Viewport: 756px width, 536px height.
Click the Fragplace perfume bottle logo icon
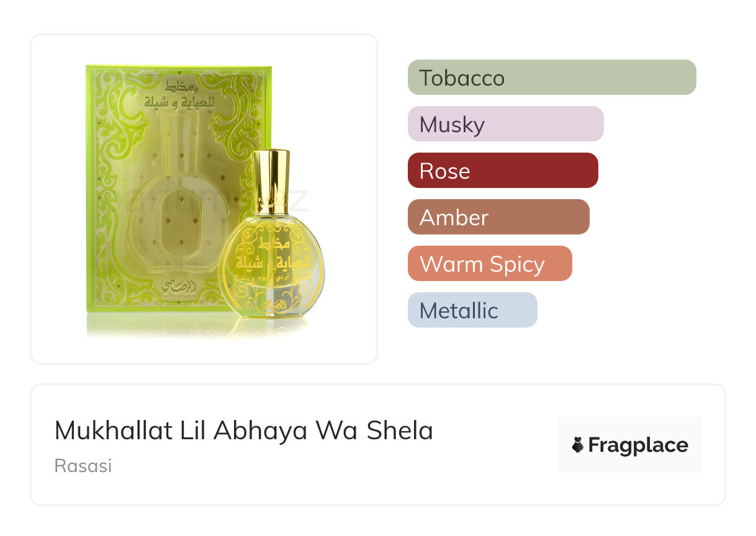[578, 445]
